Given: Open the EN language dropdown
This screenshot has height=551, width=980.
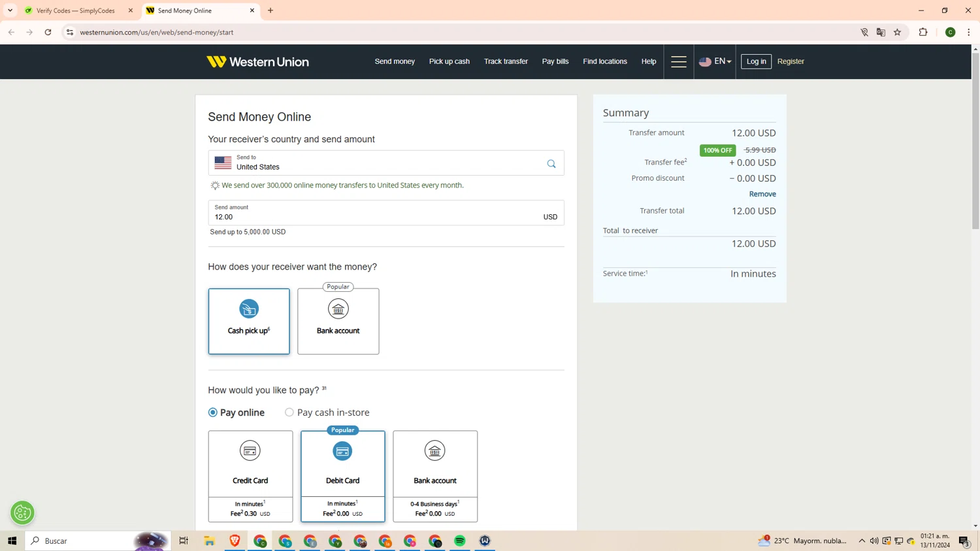Looking at the screenshot, I should (715, 61).
